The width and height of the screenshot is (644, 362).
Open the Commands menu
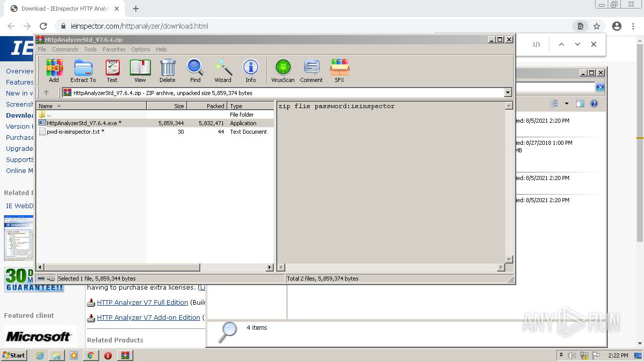pos(65,49)
